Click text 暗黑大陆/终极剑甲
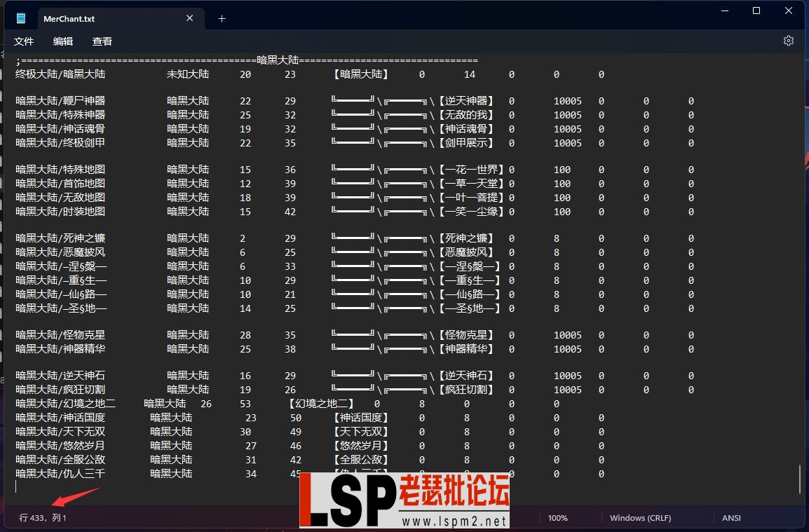The height and width of the screenshot is (532, 809). pos(60,142)
